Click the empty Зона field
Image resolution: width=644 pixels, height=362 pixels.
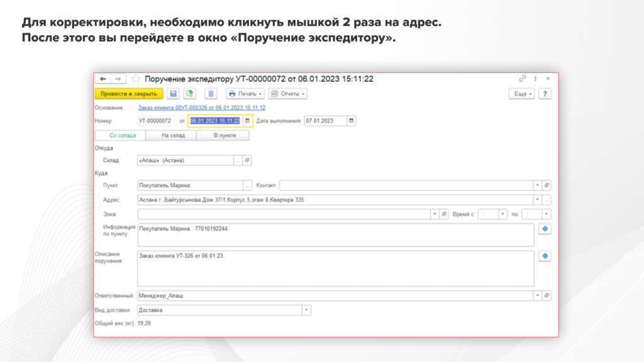click(x=284, y=214)
